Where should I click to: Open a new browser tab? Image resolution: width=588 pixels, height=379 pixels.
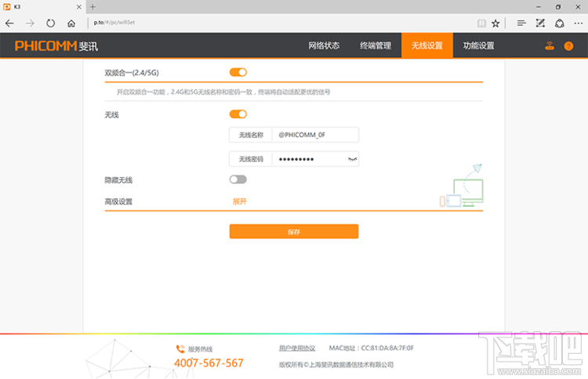click(x=93, y=7)
